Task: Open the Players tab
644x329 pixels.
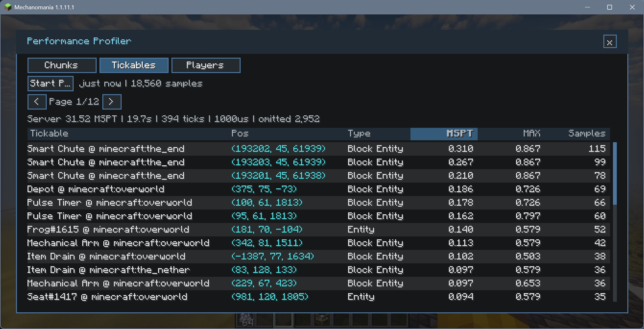Action: point(206,65)
